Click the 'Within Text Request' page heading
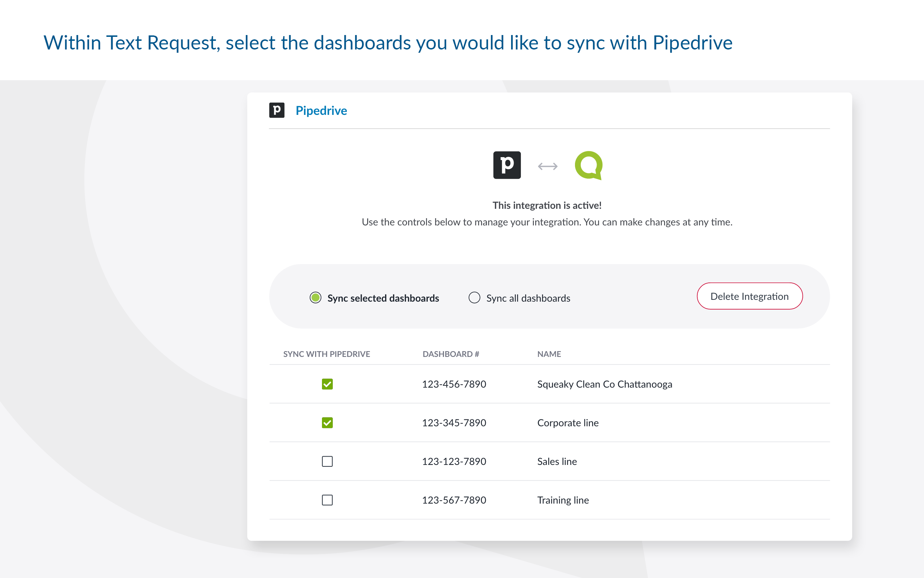Screen dimensions: 924x578 point(388,42)
